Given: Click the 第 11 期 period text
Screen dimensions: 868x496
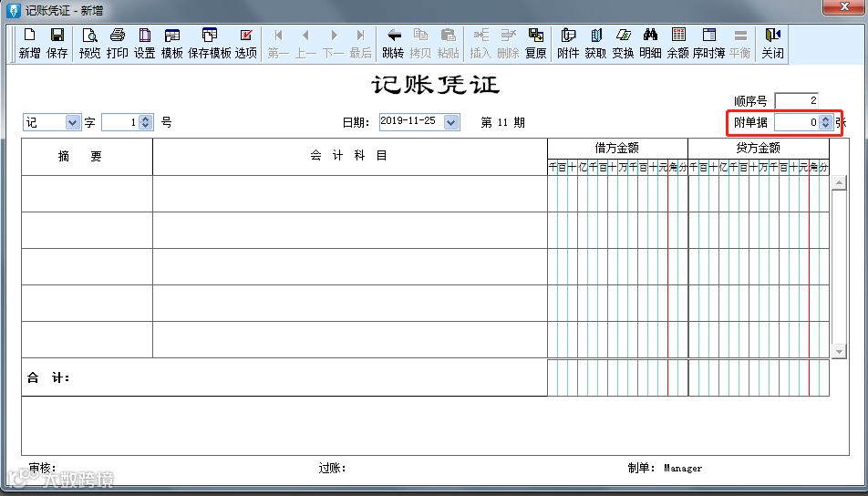Looking at the screenshot, I should click(502, 122).
